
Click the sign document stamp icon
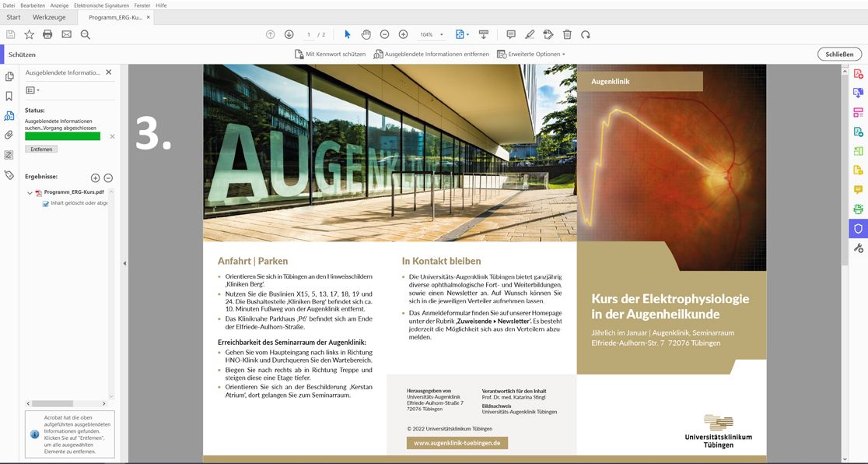pos(548,34)
